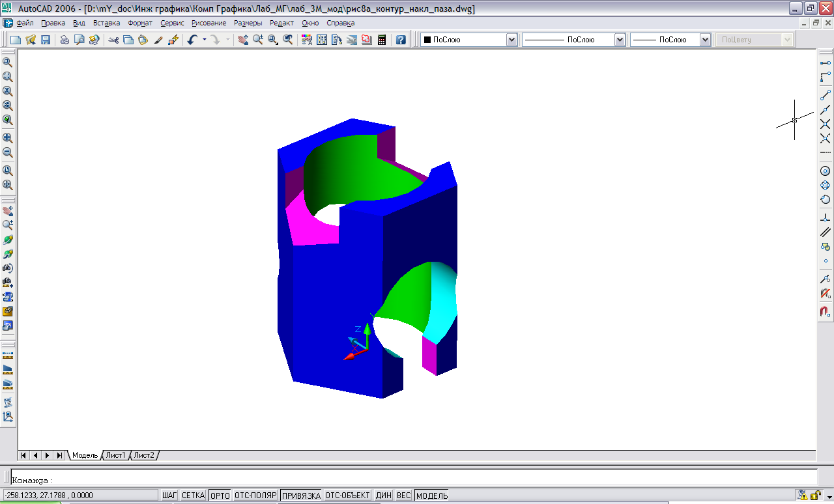
Task: Select the 3D Orbit icon on the left toolbar
Action: pyautogui.click(x=8, y=240)
